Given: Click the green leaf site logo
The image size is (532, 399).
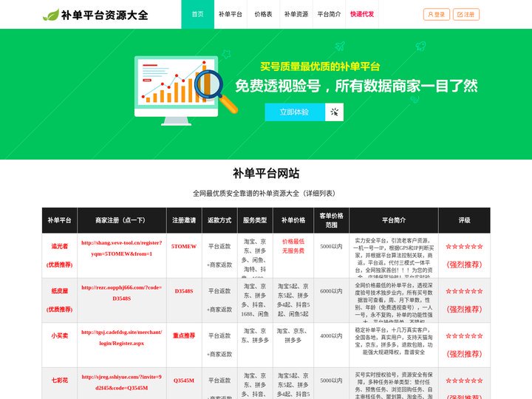Looking at the screenshot, I should coord(51,15).
